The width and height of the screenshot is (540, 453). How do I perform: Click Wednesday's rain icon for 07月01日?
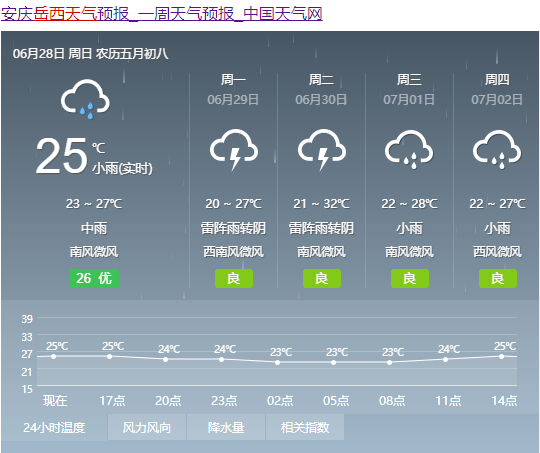(409, 150)
